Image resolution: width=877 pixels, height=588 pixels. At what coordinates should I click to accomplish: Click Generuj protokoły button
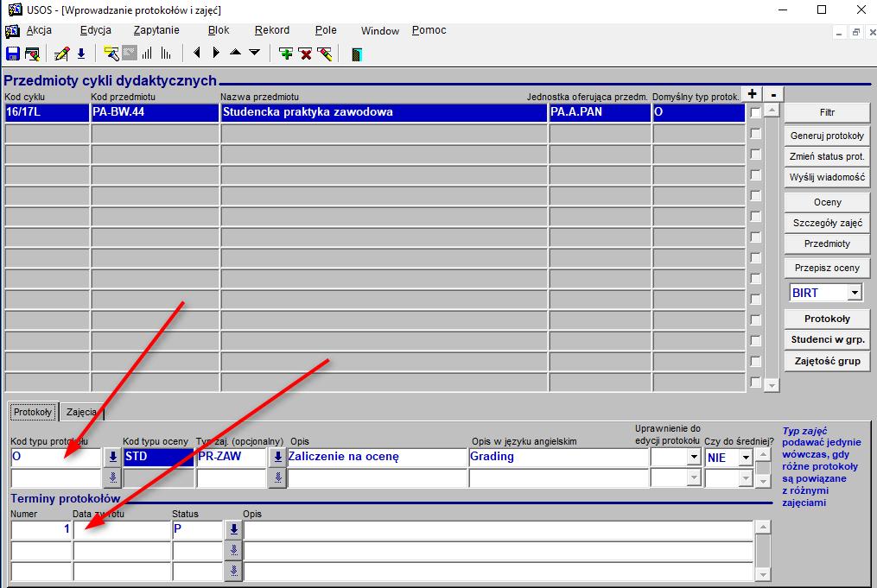[827, 136]
